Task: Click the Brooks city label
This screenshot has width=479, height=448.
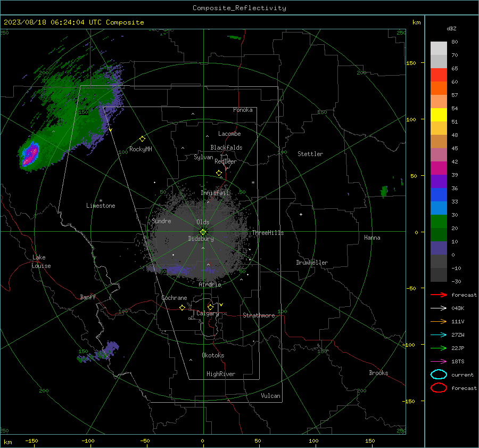Action: pos(378,373)
